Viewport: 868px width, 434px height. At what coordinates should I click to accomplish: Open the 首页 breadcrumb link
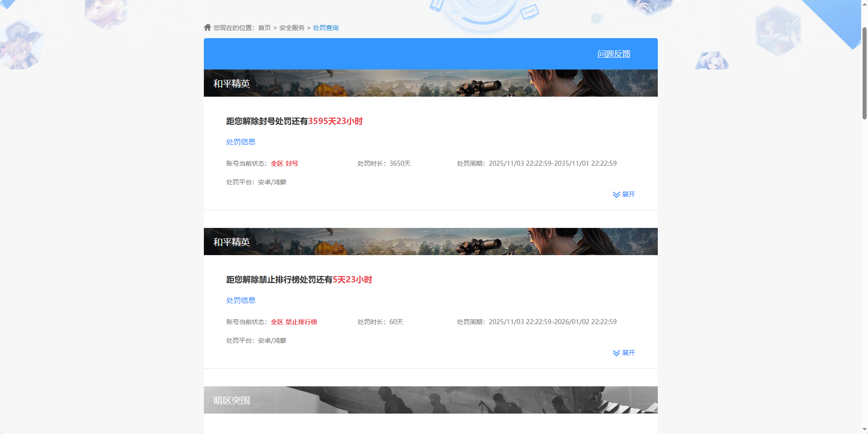click(264, 27)
